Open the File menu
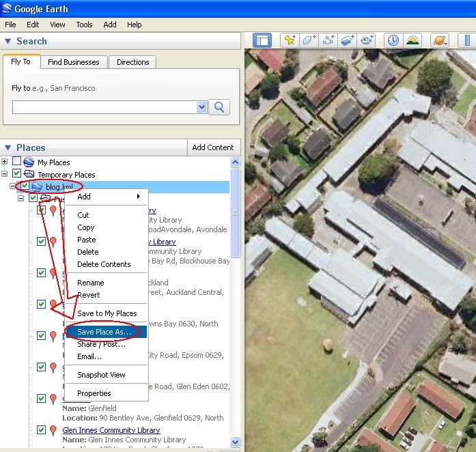 [10, 25]
